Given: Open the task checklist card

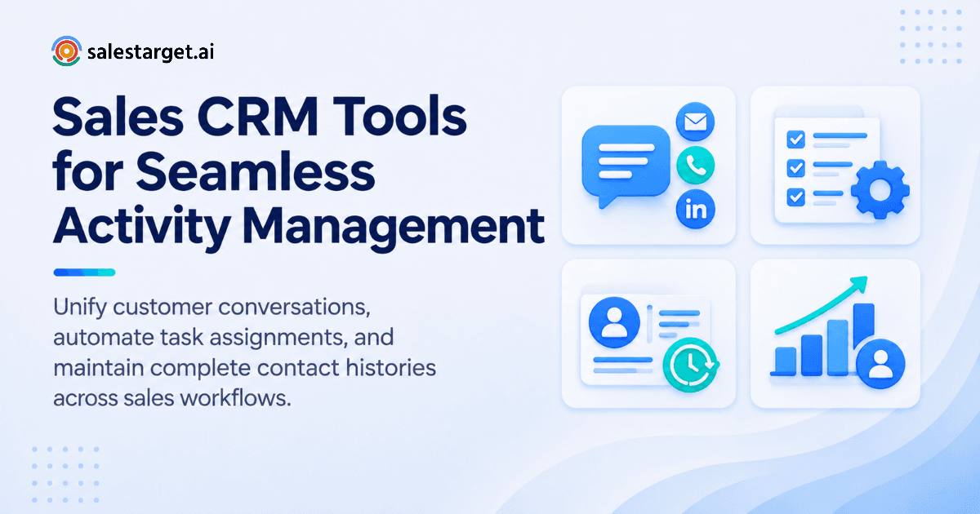Looking at the screenshot, I should tap(835, 166).
